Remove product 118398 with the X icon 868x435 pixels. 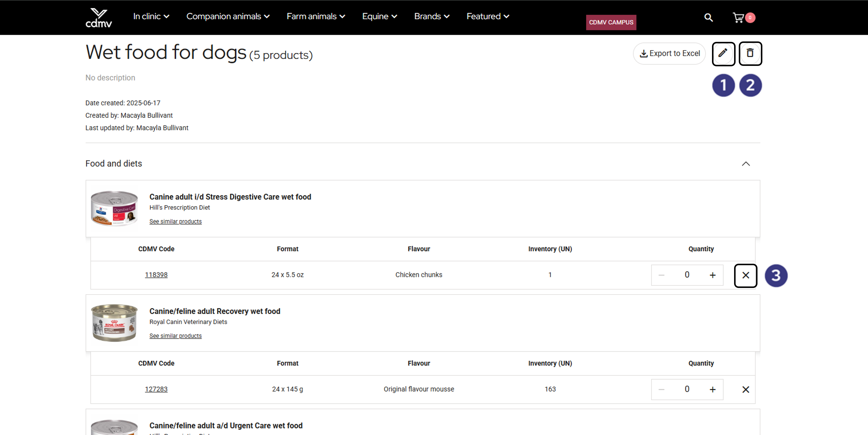tap(745, 275)
